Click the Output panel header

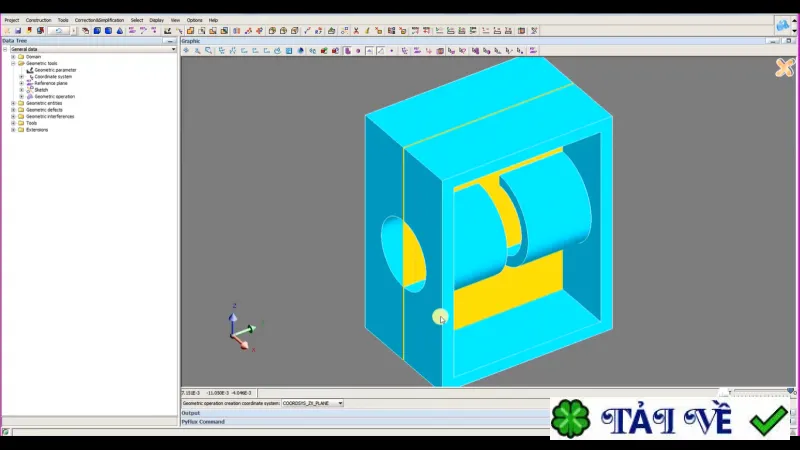364,413
